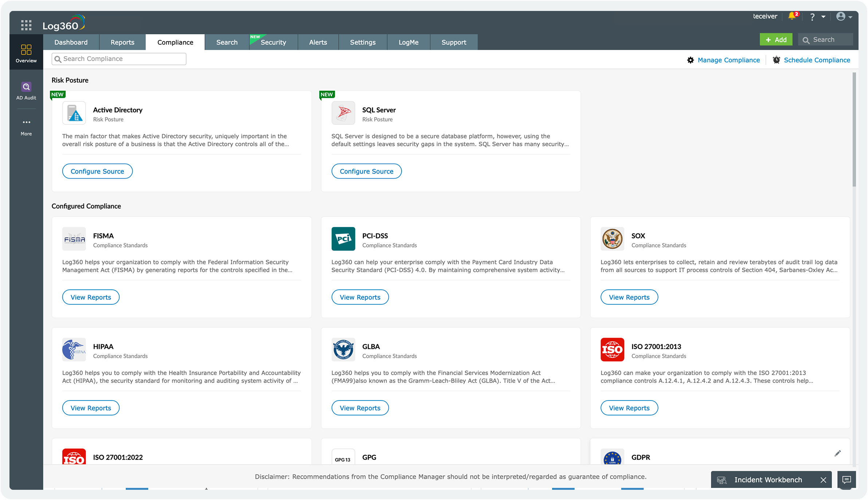
Task: Click the ISO 27001:2022 card title
Action: [x=118, y=457]
